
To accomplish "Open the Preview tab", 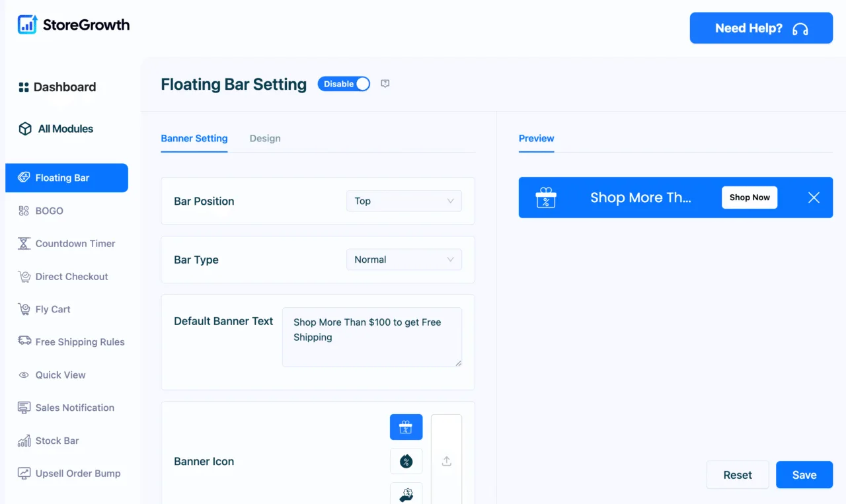I will (x=536, y=138).
